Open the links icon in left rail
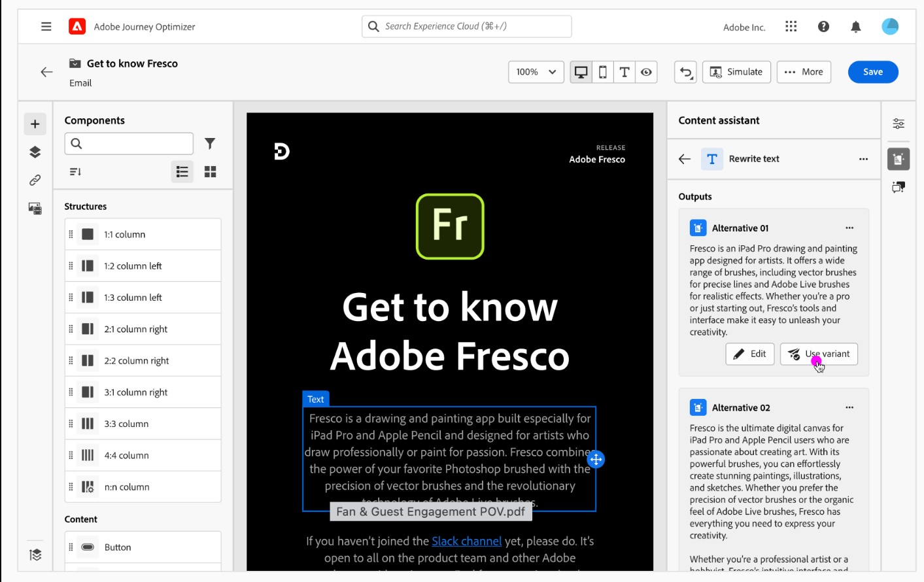The image size is (924, 582). point(35,180)
